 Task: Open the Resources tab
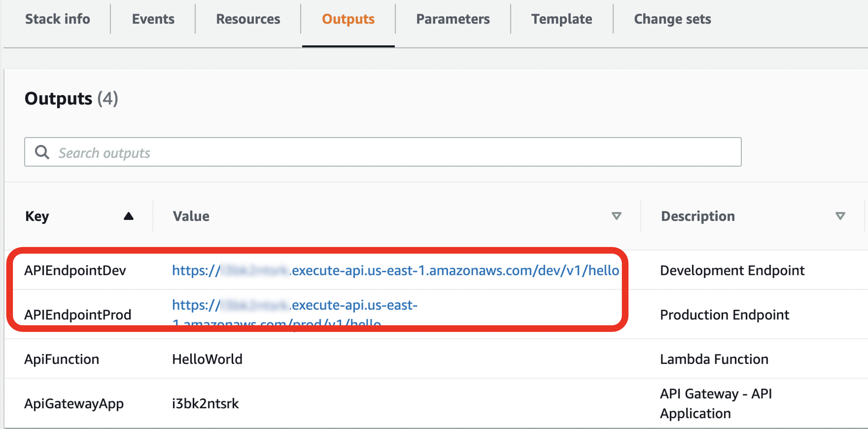(x=248, y=19)
